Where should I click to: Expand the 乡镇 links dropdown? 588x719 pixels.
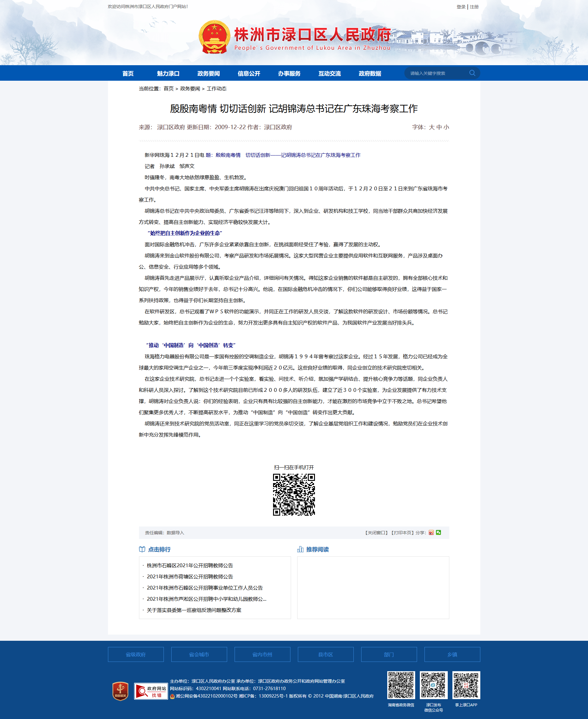click(452, 654)
